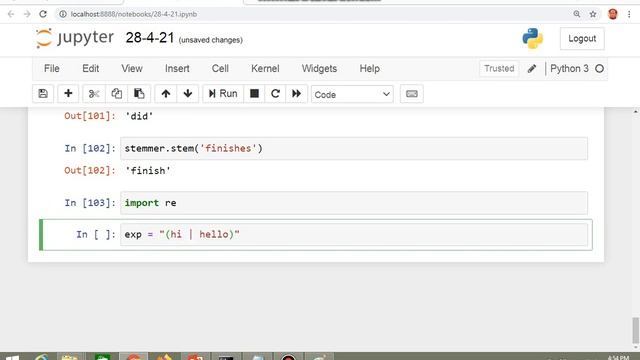Click the Trusted notebook indicator
This screenshot has width=640, height=360.
499,69
